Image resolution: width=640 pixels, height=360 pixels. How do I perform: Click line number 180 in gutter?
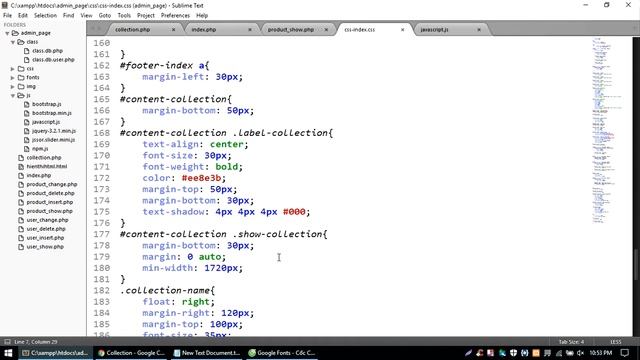click(102, 268)
